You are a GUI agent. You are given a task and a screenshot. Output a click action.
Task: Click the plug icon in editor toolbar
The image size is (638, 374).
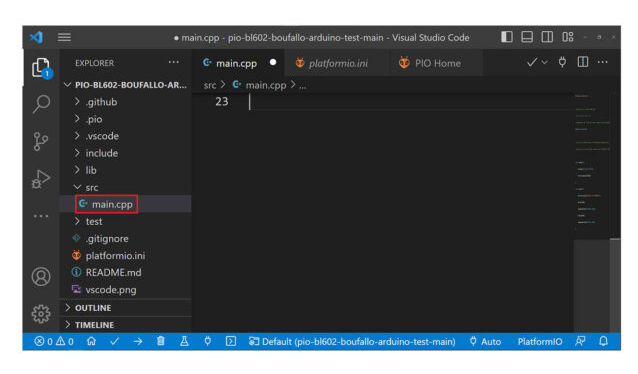(562, 62)
